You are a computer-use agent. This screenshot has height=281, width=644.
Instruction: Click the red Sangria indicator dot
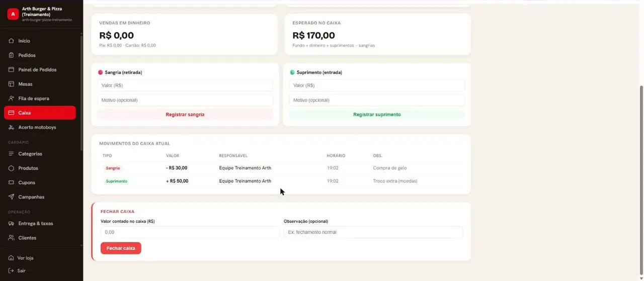coord(100,72)
